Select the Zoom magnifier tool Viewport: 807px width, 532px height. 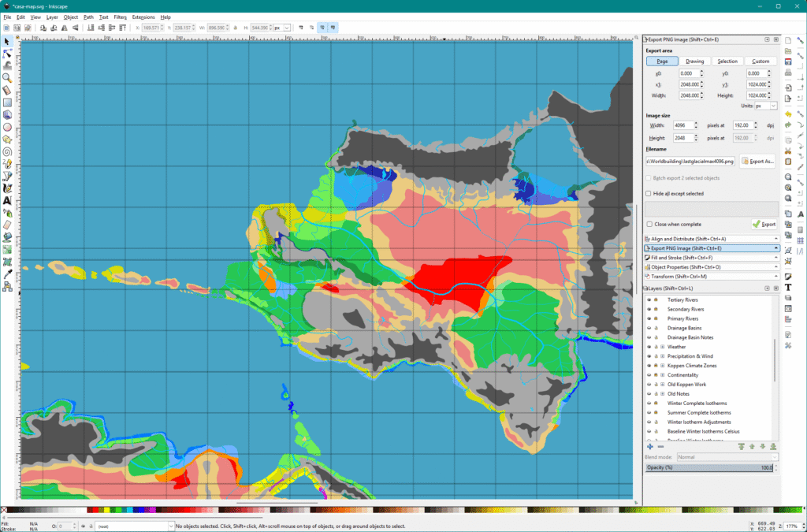[x=7, y=78]
